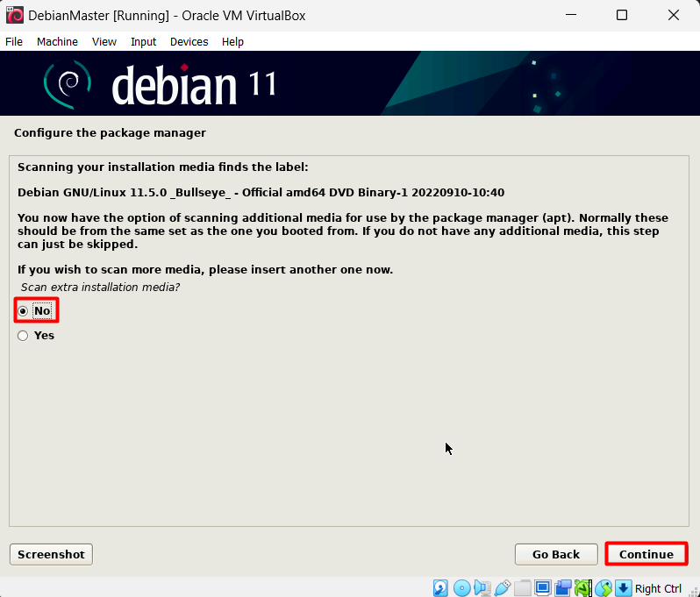Screen dimensions: 700x597
Task: Open the Input menu
Action: (143, 41)
